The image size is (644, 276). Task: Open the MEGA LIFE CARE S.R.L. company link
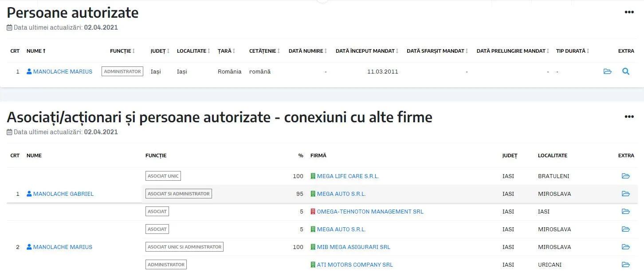tap(347, 176)
